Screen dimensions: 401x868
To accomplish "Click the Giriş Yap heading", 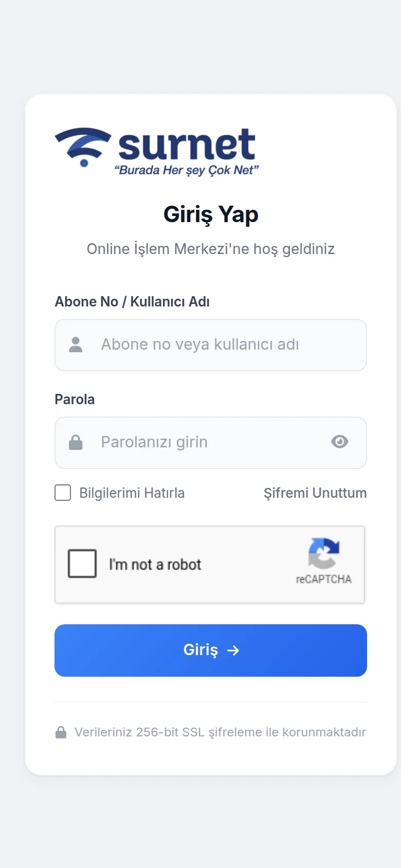I will click(211, 214).
